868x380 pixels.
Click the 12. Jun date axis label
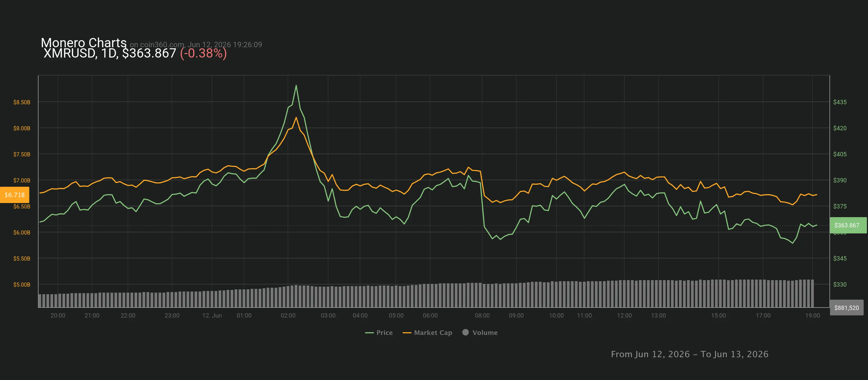[x=212, y=315]
